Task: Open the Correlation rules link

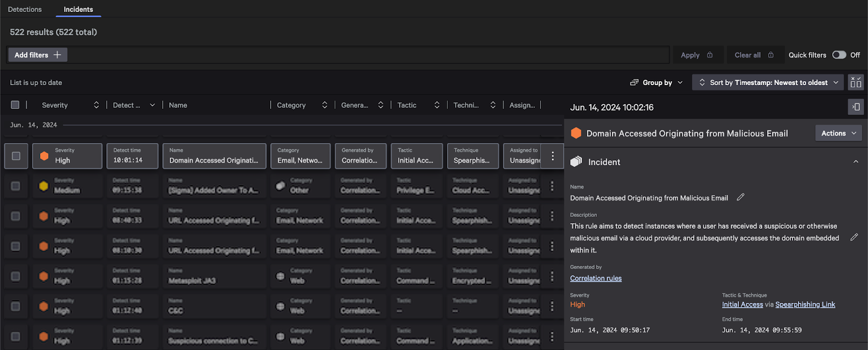Action: click(596, 278)
